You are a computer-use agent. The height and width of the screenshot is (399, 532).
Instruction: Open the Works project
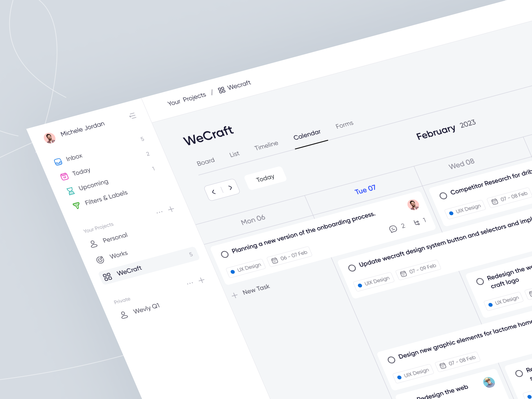118,255
